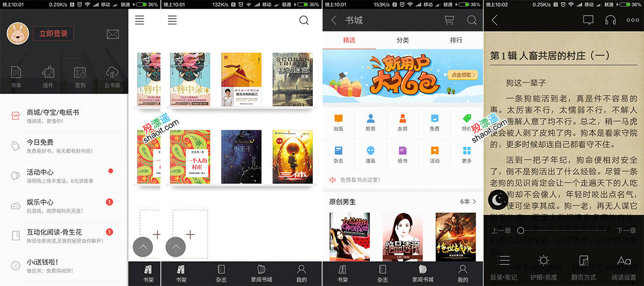644x286 pixels.
Task: Open 今日免费 drawer entry
Action: click(64, 146)
